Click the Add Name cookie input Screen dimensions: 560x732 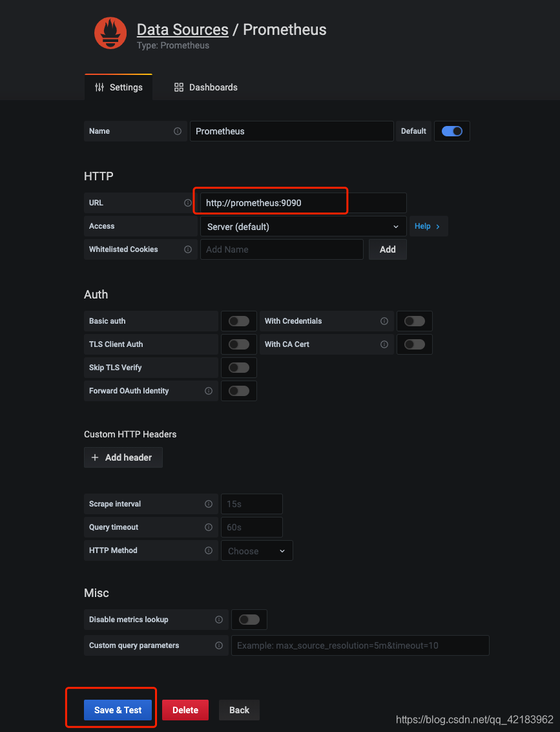click(x=282, y=249)
